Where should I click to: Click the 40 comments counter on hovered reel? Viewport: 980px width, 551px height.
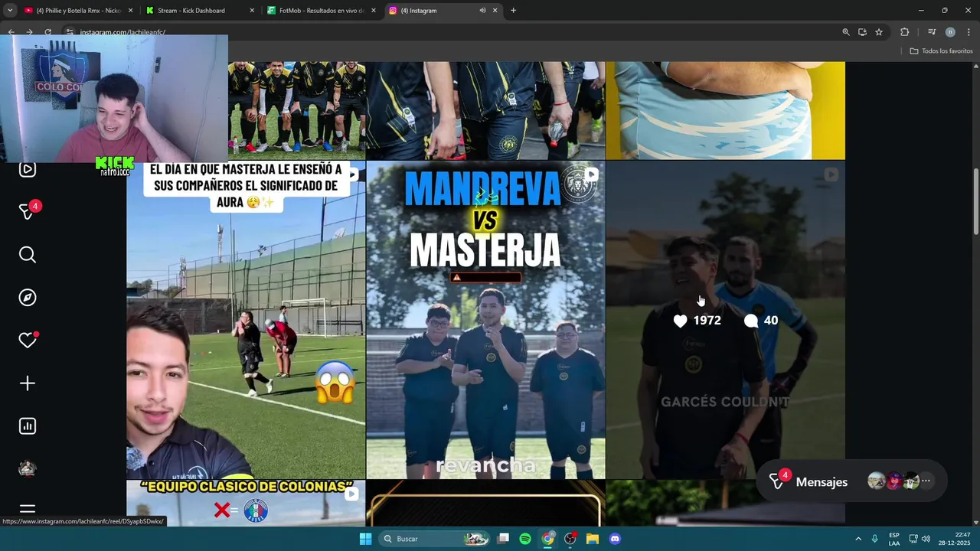coord(761,321)
